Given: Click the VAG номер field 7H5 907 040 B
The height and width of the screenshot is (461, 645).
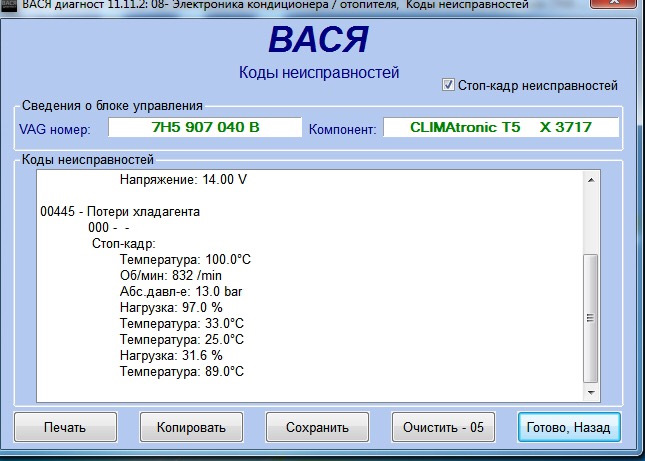Looking at the screenshot, I should coord(205,127).
